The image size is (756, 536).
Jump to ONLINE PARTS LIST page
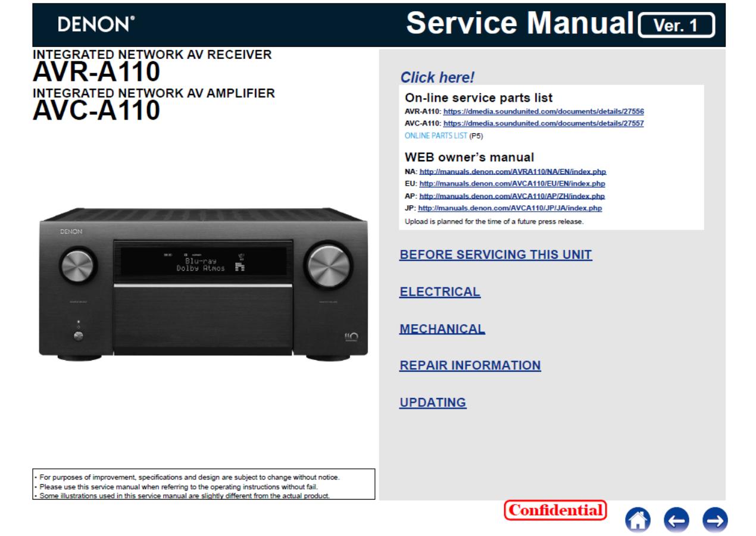pyautogui.click(x=436, y=135)
